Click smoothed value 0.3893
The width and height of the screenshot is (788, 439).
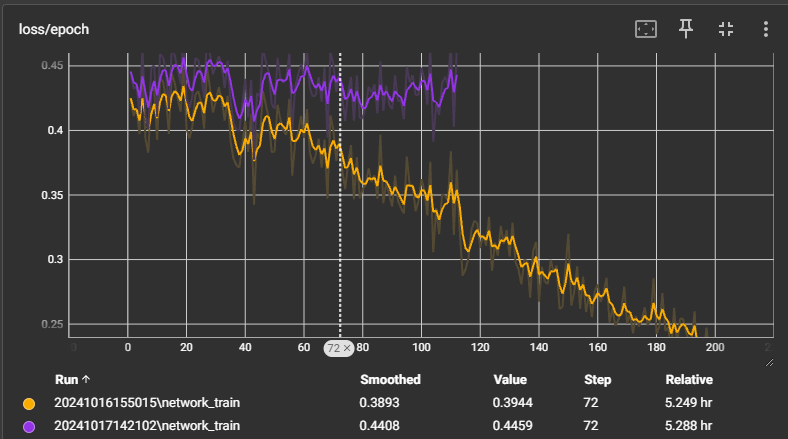pyautogui.click(x=379, y=403)
